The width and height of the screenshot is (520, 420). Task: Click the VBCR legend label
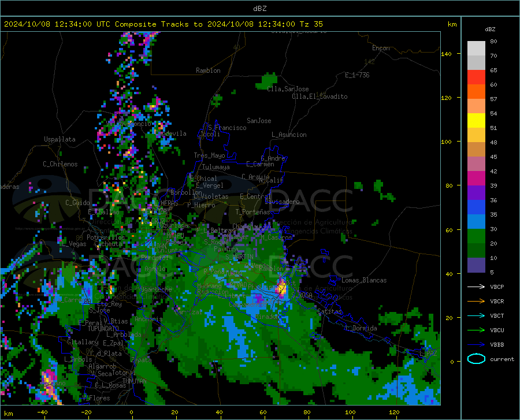click(x=497, y=302)
